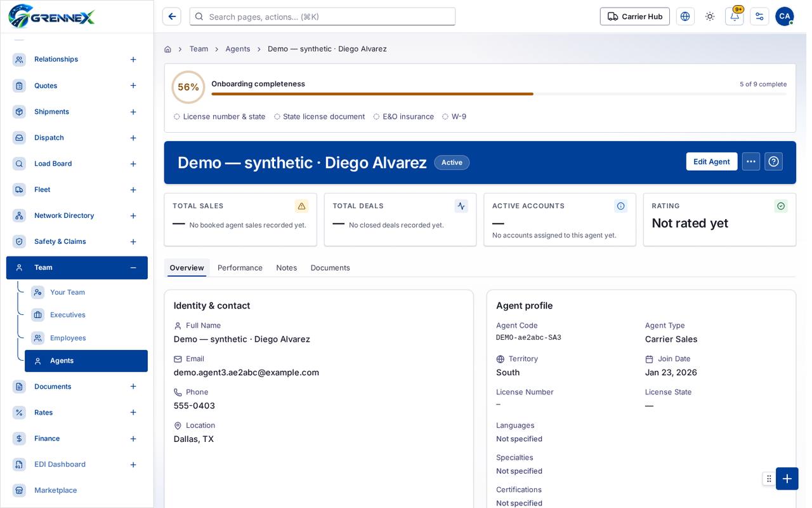812x508 pixels.
Task: Click the W-9 checklist item
Action: [454, 117]
